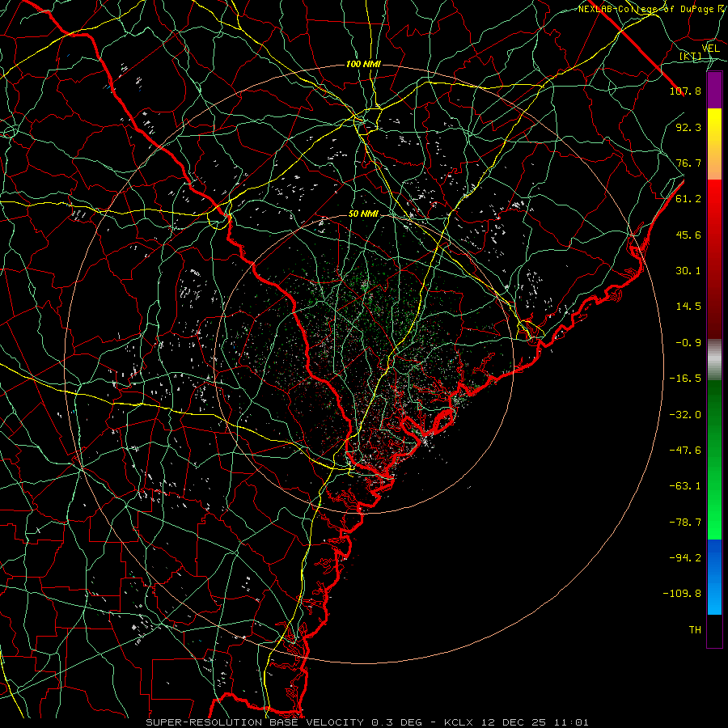Click the yellow-orange segment of the velocity scale

pos(714,144)
